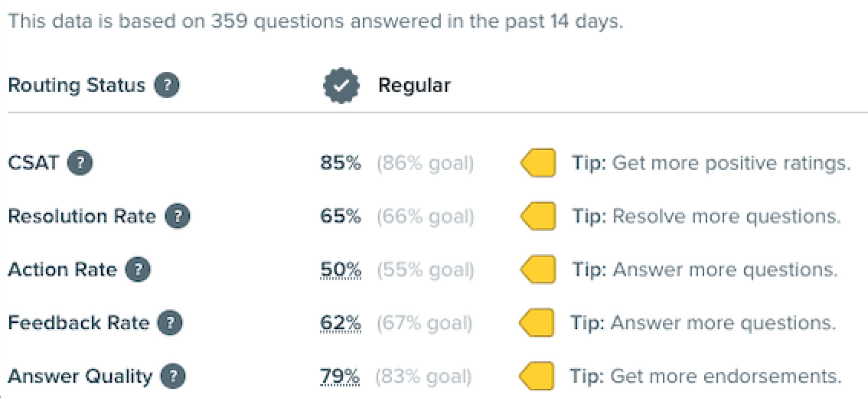Open the CSAT help question mark
Image resolution: width=868 pixels, height=398 pixels.
tap(80, 163)
